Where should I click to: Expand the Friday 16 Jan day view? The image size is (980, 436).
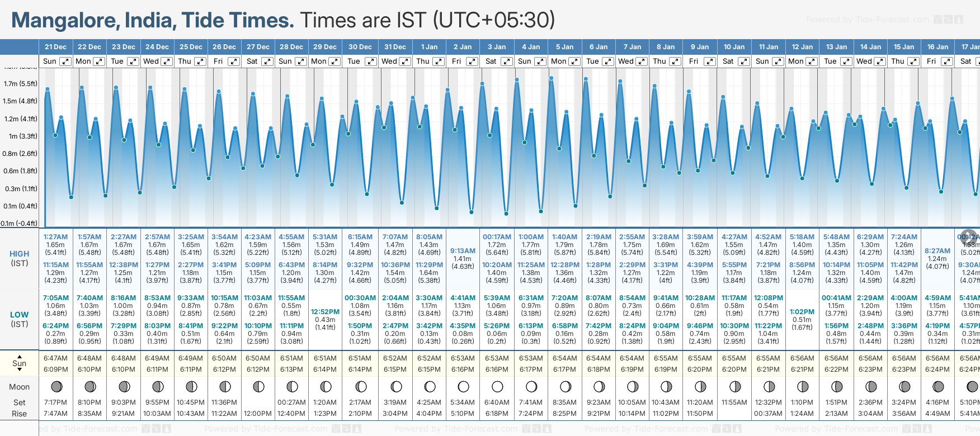pyautogui.click(x=946, y=61)
